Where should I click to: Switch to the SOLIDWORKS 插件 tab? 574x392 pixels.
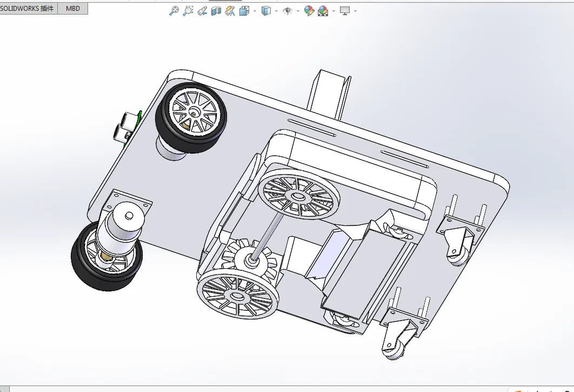(28, 9)
